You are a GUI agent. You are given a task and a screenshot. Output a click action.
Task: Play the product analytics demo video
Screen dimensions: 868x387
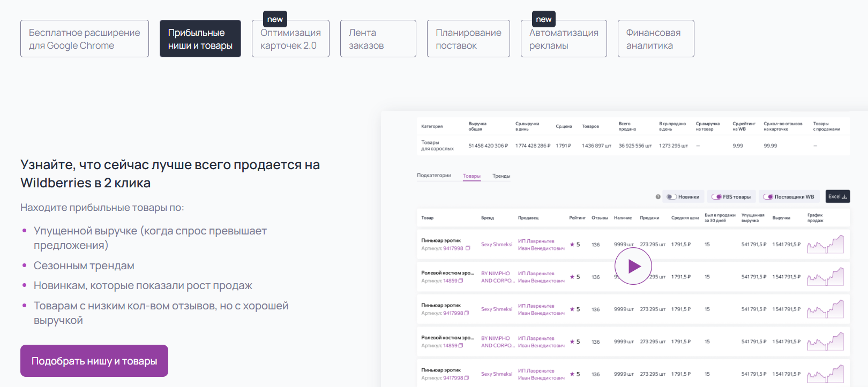click(633, 266)
